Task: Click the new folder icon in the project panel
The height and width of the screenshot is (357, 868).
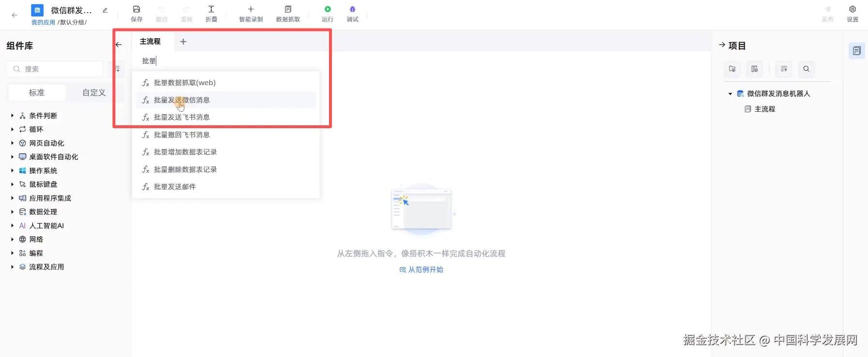Action: 732,69
